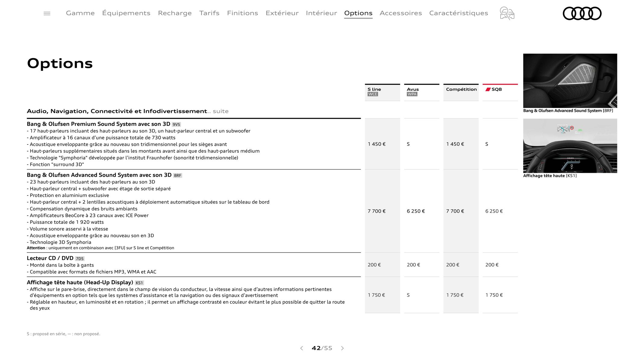
Task: Open the hamburger menu icon
Action: pyautogui.click(x=47, y=13)
